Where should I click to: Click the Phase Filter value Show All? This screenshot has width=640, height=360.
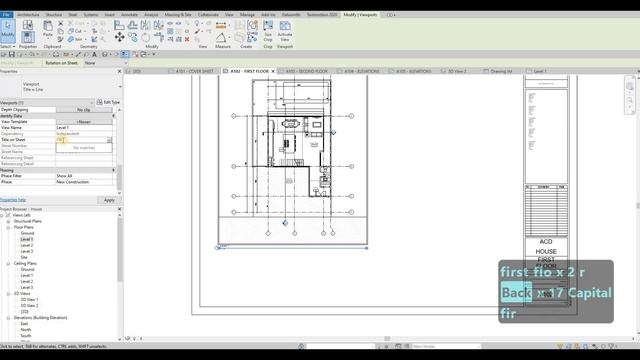tap(84, 176)
